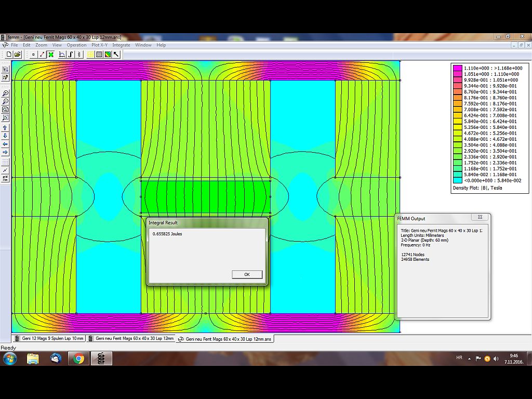Close the FEMM Output window
The width and height of the screenshot is (532, 399).
[x=480, y=217]
